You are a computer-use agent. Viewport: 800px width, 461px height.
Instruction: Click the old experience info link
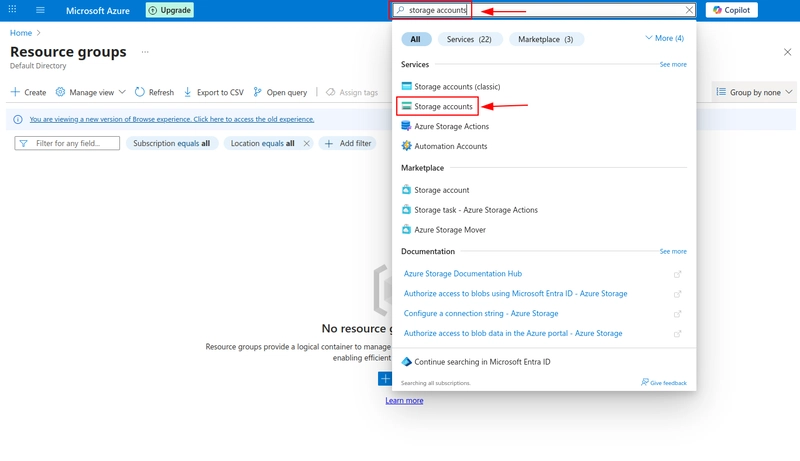[x=171, y=119]
